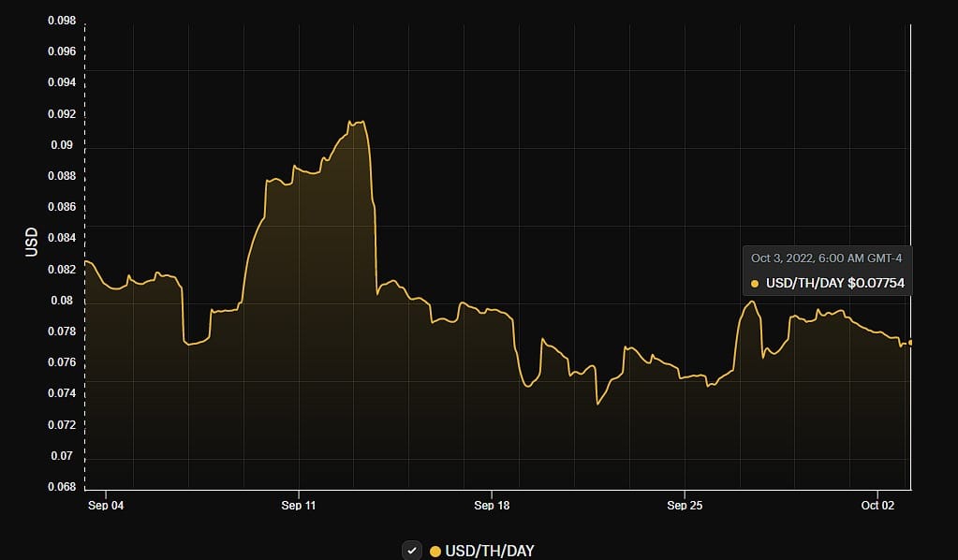958x560 pixels.
Task: Click the Oct 02 x-axis label
Action: pyautogui.click(x=877, y=505)
